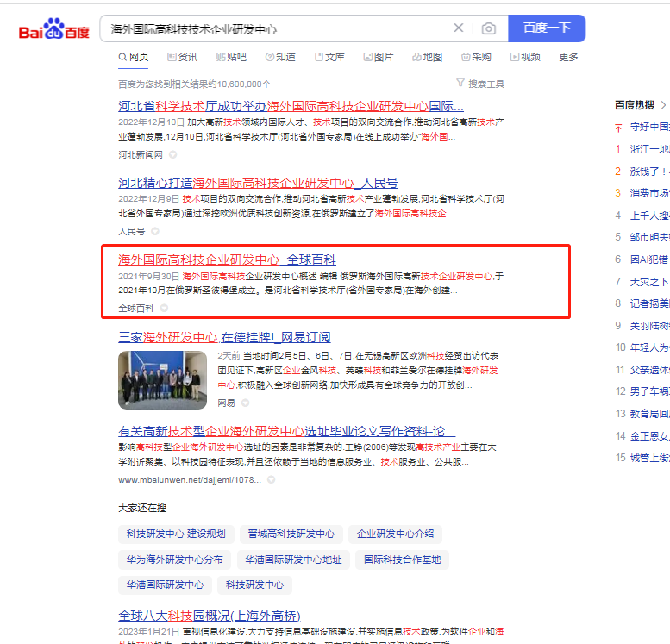Click the dropdown icon beside 河北新闻网
The image size is (670, 644).
[172, 154]
